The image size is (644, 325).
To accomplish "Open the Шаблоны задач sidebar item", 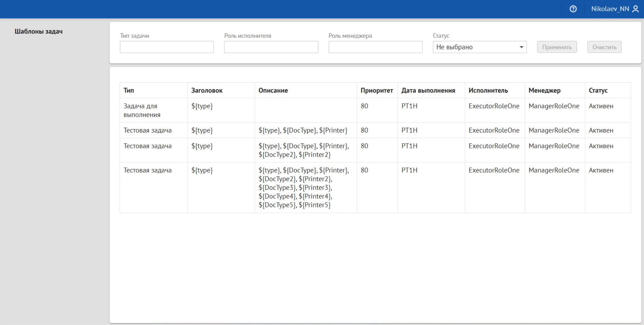I will coord(39,31).
